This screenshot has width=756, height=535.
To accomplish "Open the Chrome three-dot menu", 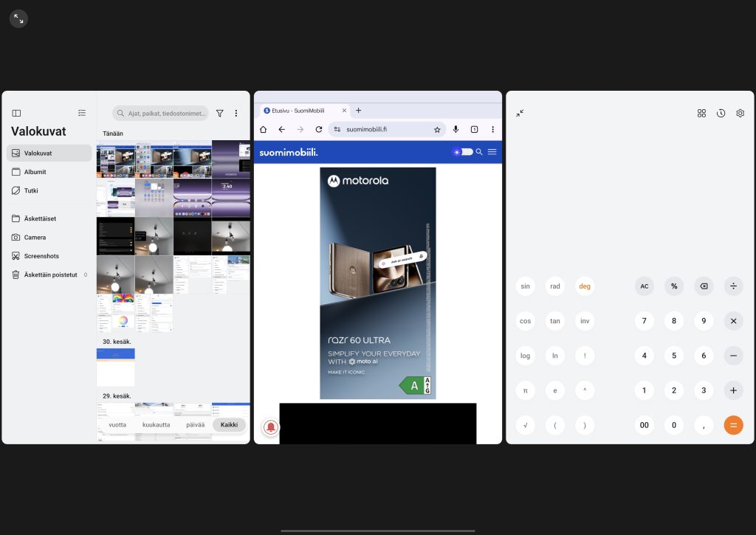I will [492, 130].
